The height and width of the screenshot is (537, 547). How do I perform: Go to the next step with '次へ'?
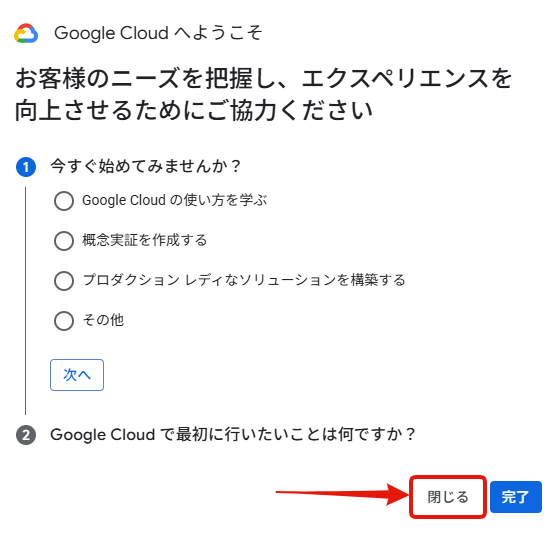tap(77, 375)
